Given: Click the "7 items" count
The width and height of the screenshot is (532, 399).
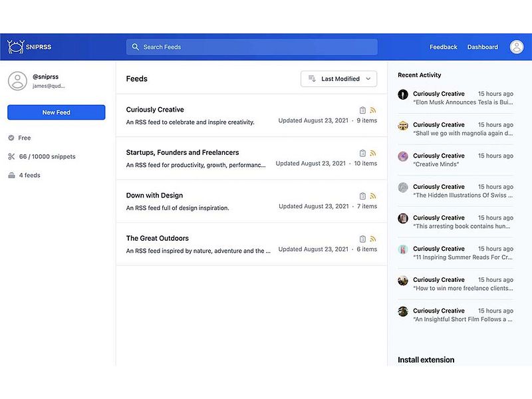Looking at the screenshot, I should pyautogui.click(x=367, y=206).
